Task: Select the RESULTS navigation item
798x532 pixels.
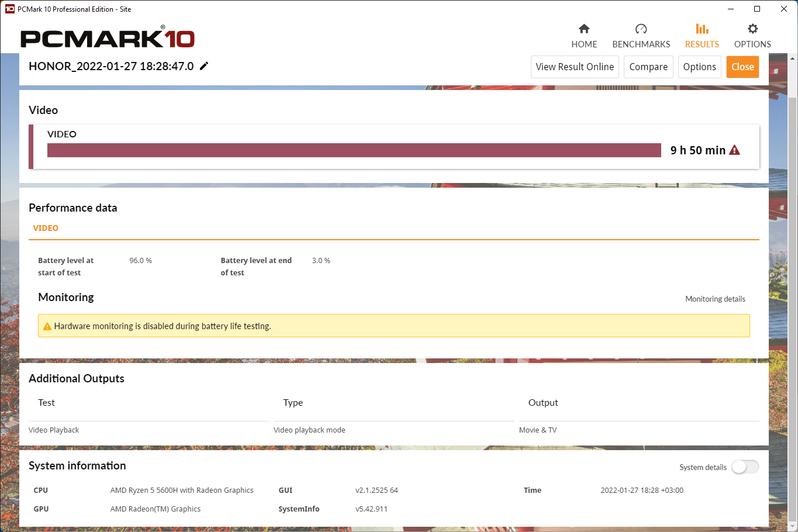Action: 702,36
